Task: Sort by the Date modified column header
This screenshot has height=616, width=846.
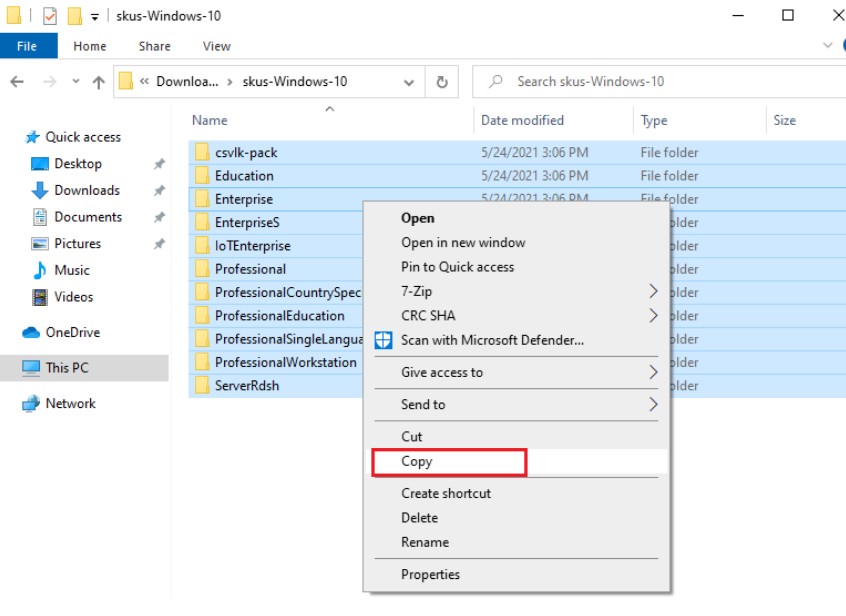Action: 522,120
